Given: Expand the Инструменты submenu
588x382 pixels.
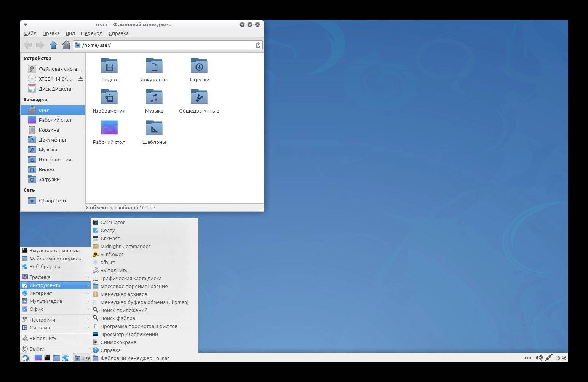Looking at the screenshot, I should [x=55, y=285].
